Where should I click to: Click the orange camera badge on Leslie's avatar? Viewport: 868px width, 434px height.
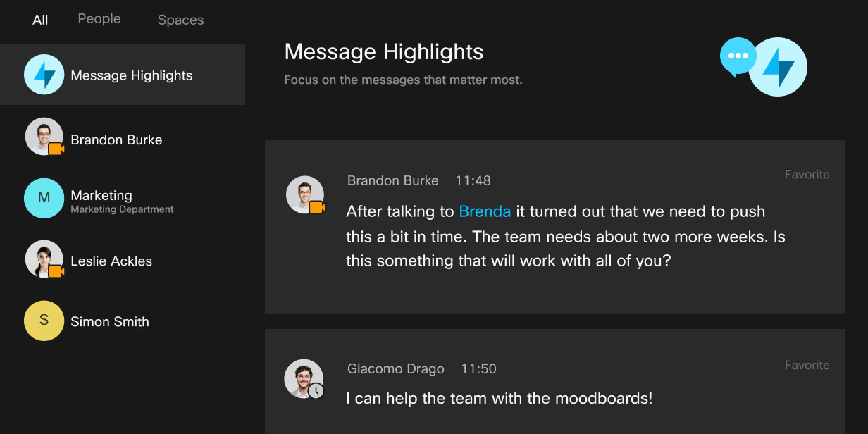56,271
